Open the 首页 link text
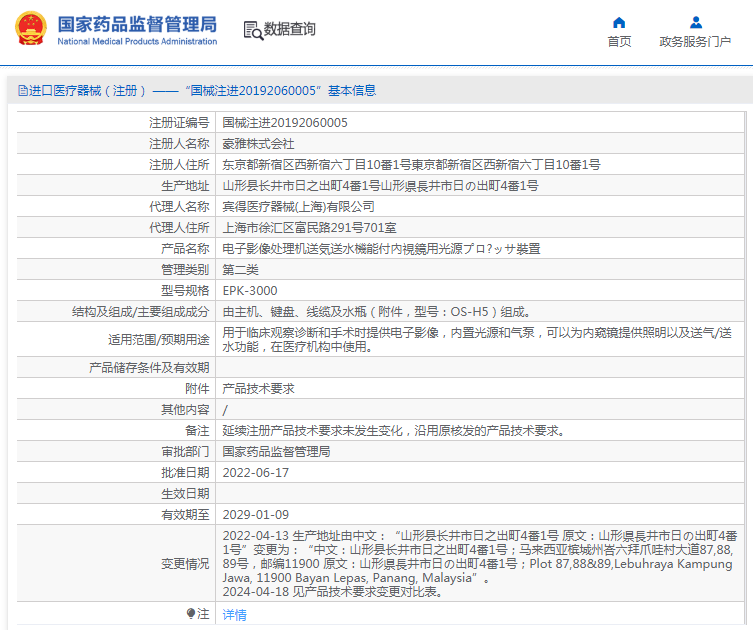 (619, 42)
